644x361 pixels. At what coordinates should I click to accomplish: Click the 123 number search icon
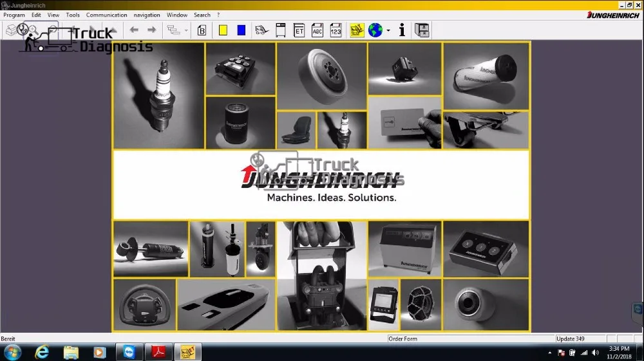(336, 30)
